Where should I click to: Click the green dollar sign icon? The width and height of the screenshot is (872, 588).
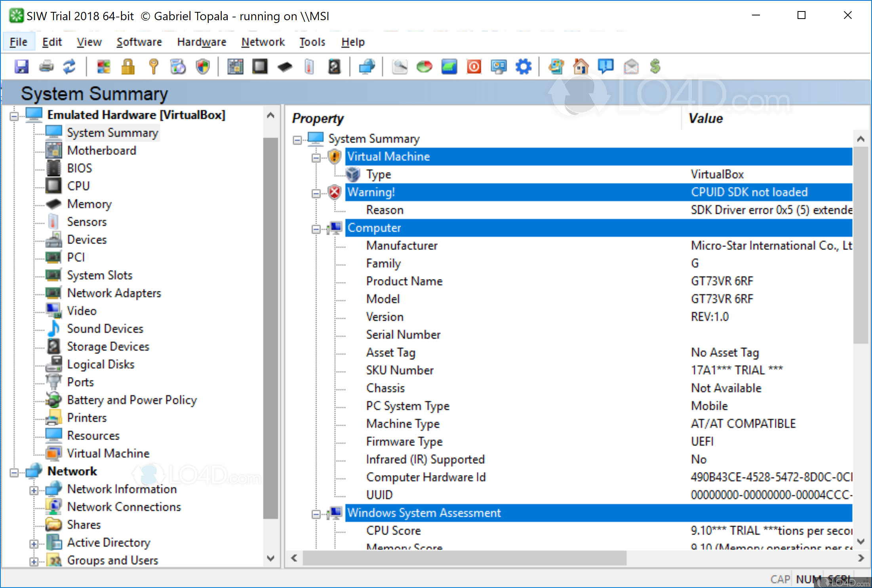[655, 67]
